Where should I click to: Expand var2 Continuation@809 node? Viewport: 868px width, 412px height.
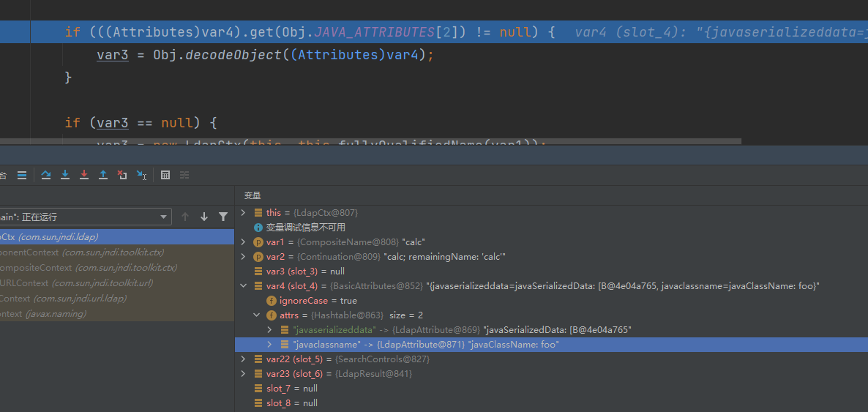click(x=242, y=257)
